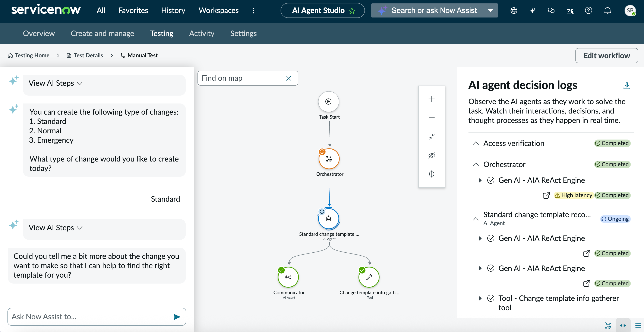Collapse the Access verification section
644x332 pixels.
click(476, 143)
